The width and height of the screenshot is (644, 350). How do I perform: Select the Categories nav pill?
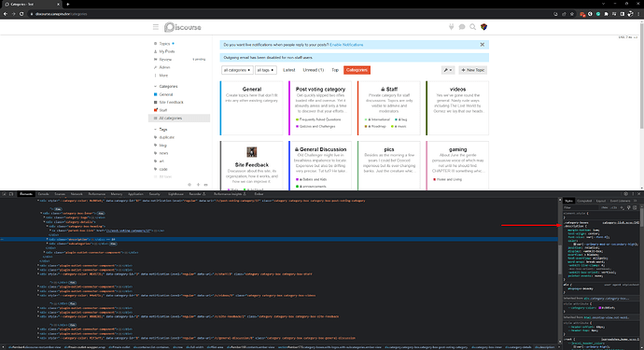pyautogui.click(x=357, y=70)
